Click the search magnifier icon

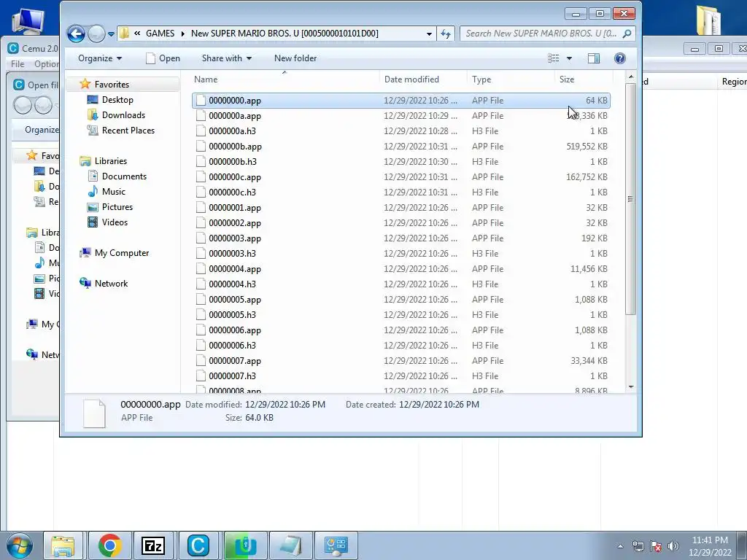[627, 34]
